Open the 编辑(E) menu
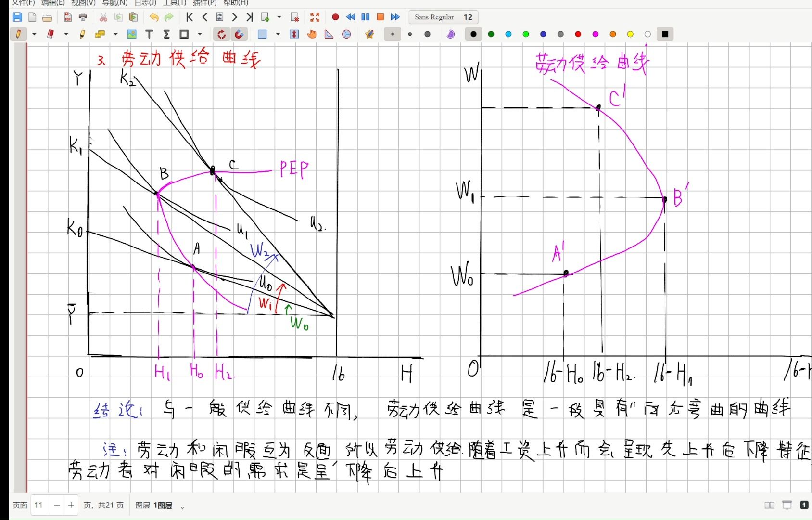812x520 pixels. pyautogui.click(x=52, y=3)
